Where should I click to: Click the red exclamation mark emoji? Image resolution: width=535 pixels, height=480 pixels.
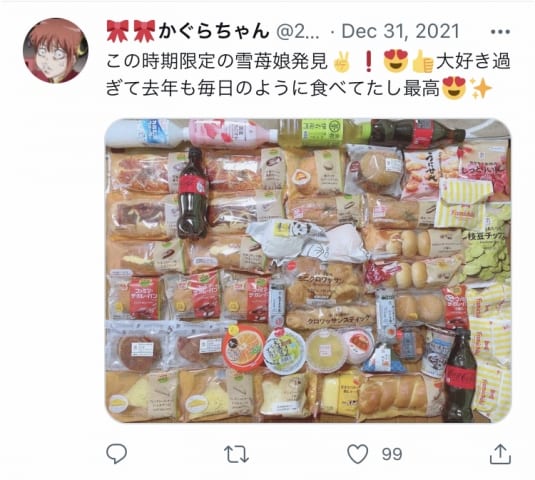[x=368, y=62]
